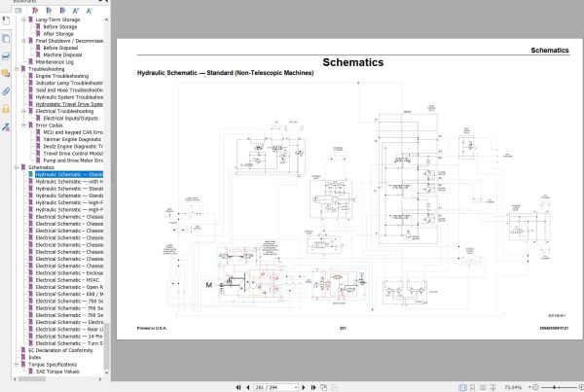Viewport: 584px width, 392px height.
Task: Collapse the Error Codes bookmark node
Action: (23, 125)
